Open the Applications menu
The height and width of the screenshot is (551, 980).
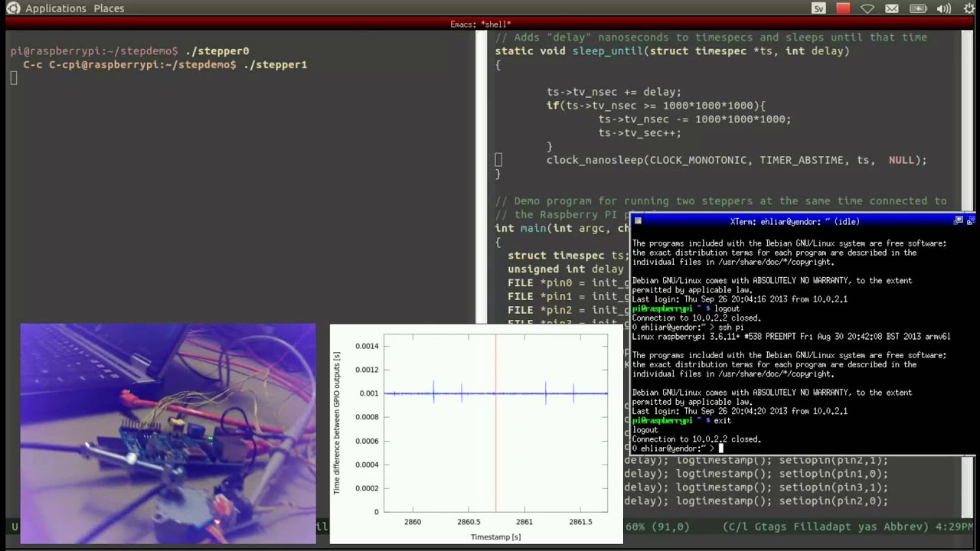55,8
